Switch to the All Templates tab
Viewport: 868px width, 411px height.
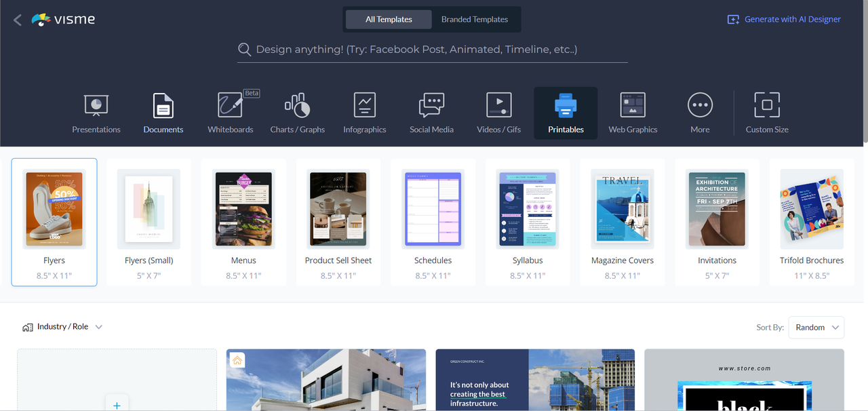pyautogui.click(x=389, y=20)
